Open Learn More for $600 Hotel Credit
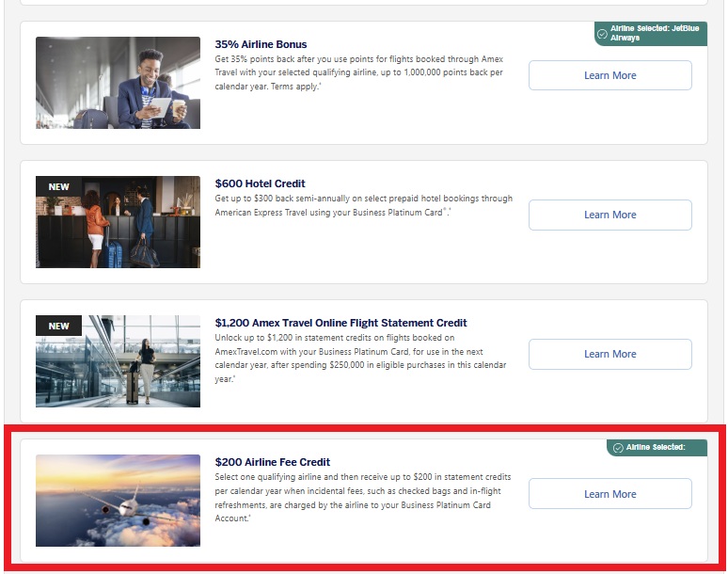Screen dimensions: 728x574 pyautogui.click(x=609, y=215)
